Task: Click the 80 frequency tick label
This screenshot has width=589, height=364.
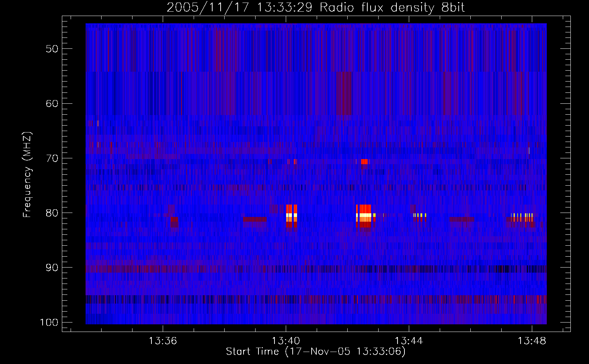Action: click(x=52, y=213)
